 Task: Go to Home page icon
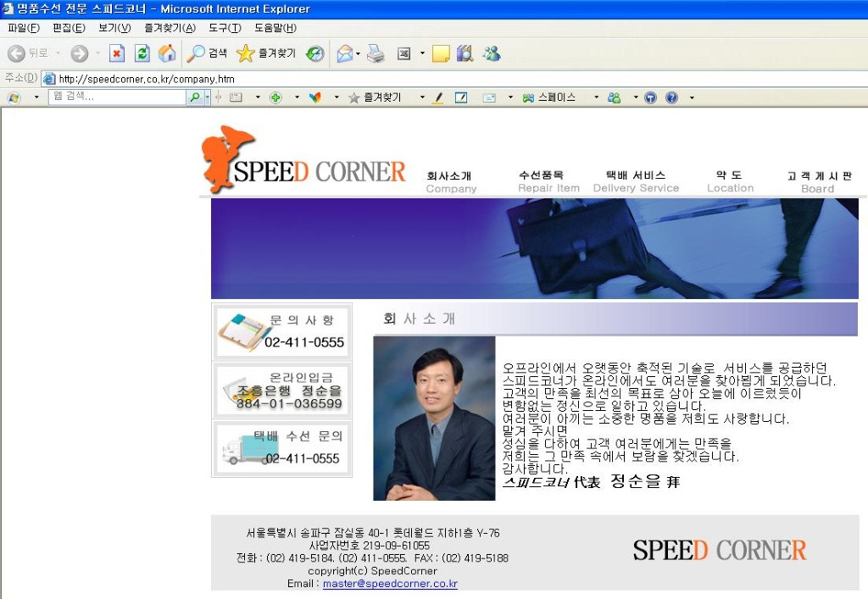[x=167, y=53]
